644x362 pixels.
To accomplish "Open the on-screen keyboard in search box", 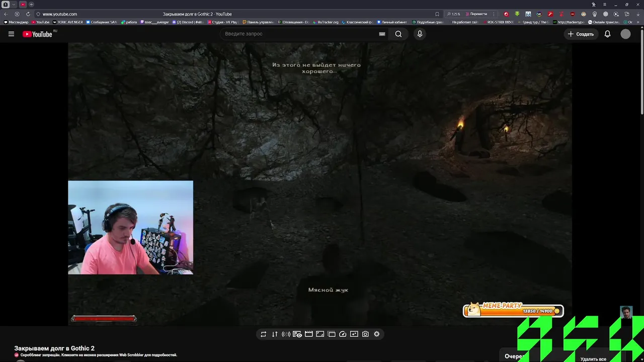I will (x=382, y=34).
